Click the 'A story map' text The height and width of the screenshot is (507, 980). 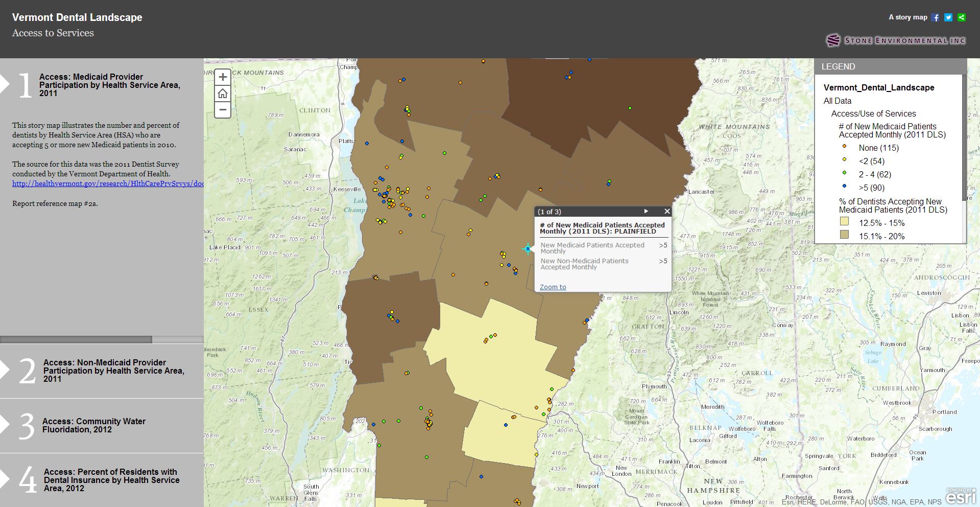click(908, 17)
